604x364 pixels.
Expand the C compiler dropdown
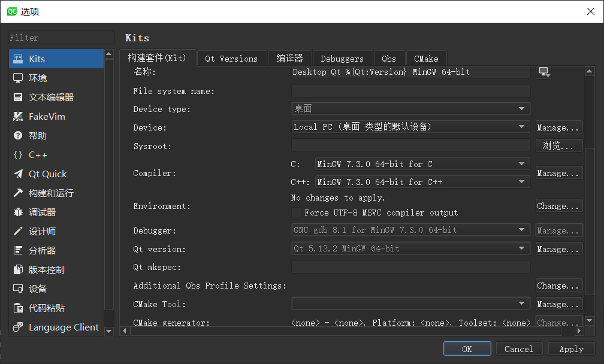(x=522, y=163)
